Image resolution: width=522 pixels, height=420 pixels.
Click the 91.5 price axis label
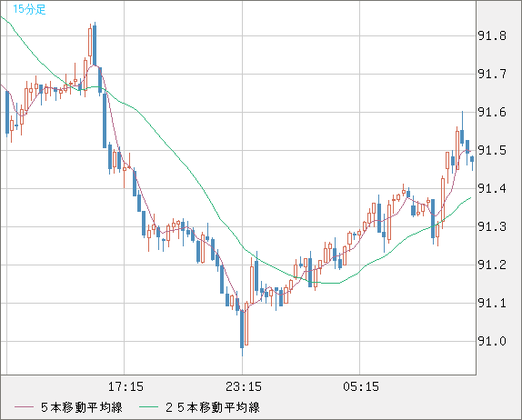492,150
